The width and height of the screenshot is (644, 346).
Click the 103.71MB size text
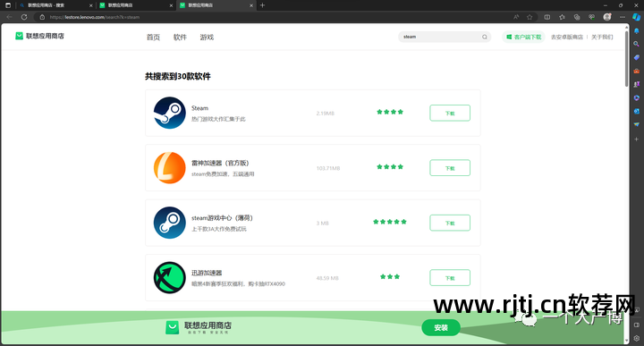[328, 168]
